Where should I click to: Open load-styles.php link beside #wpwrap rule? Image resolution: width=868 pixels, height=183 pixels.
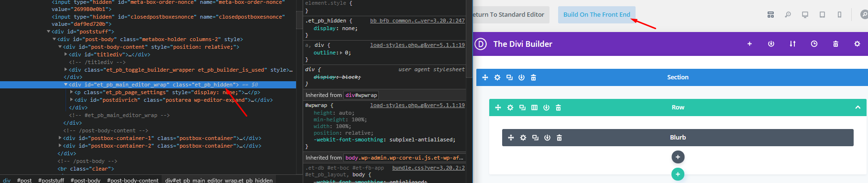click(x=418, y=105)
